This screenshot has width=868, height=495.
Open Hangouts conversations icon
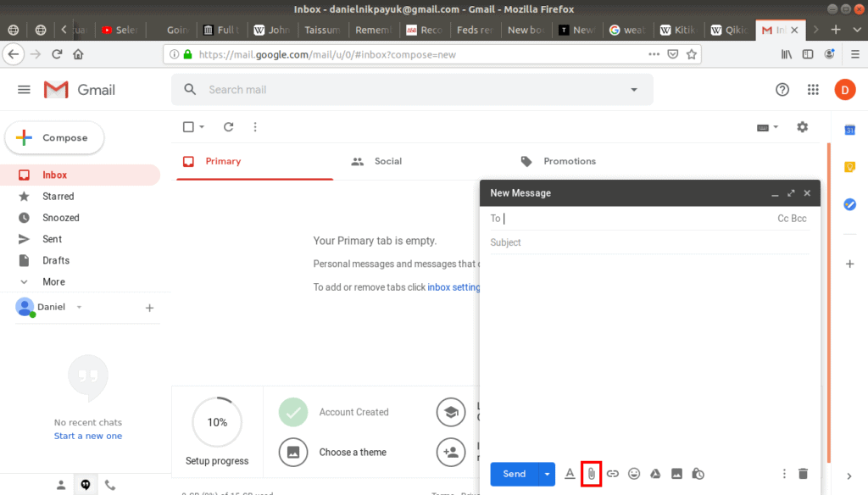point(86,485)
